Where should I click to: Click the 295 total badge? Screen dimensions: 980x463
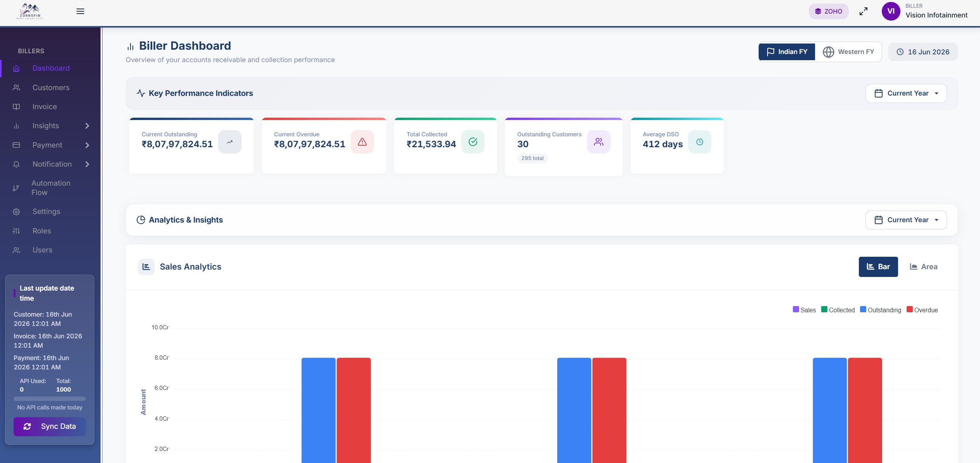(532, 158)
